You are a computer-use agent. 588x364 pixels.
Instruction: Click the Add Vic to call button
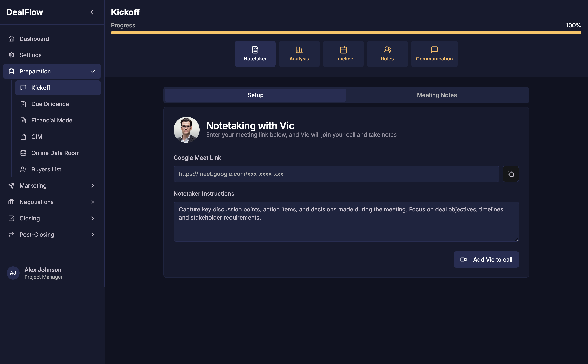tap(486, 260)
